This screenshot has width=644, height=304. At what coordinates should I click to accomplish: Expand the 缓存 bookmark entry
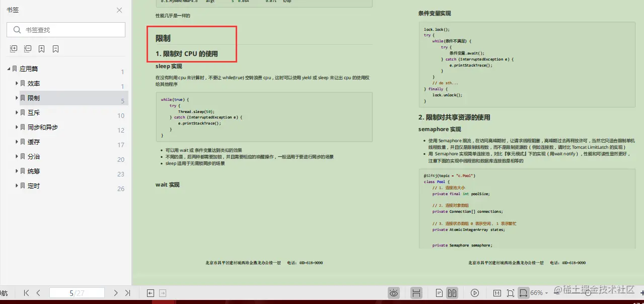[x=17, y=142]
